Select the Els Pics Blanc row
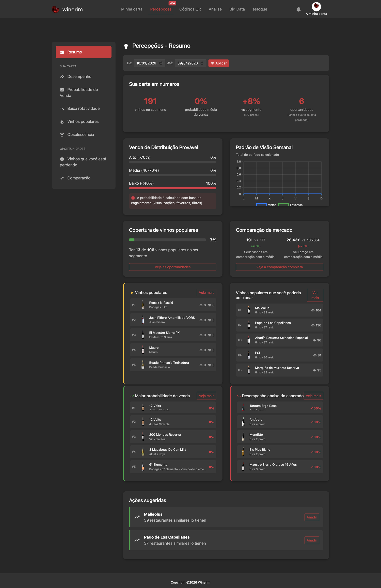 point(280,452)
